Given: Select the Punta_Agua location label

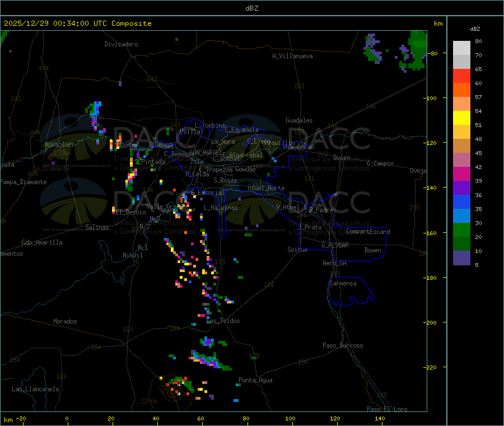Looking at the screenshot, I should 255,380.
